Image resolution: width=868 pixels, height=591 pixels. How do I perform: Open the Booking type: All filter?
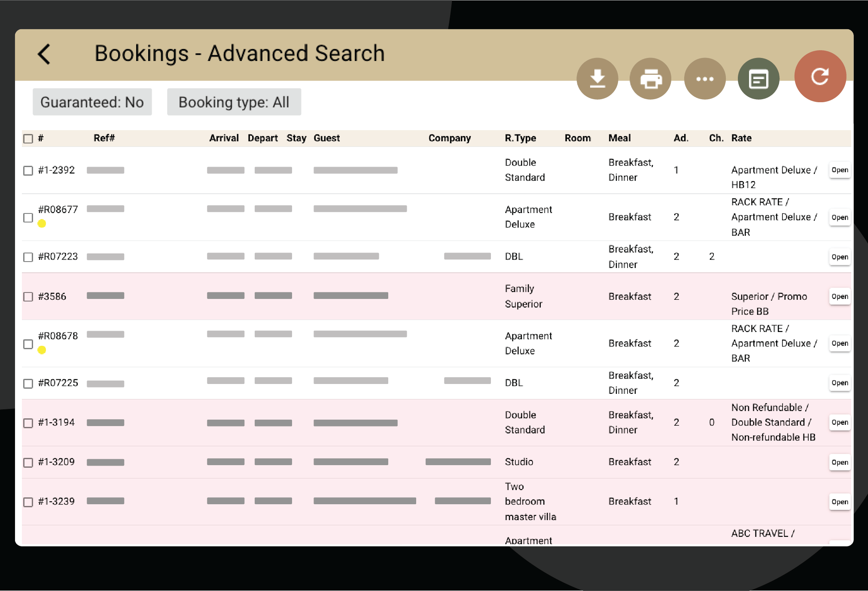[x=234, y=102]
